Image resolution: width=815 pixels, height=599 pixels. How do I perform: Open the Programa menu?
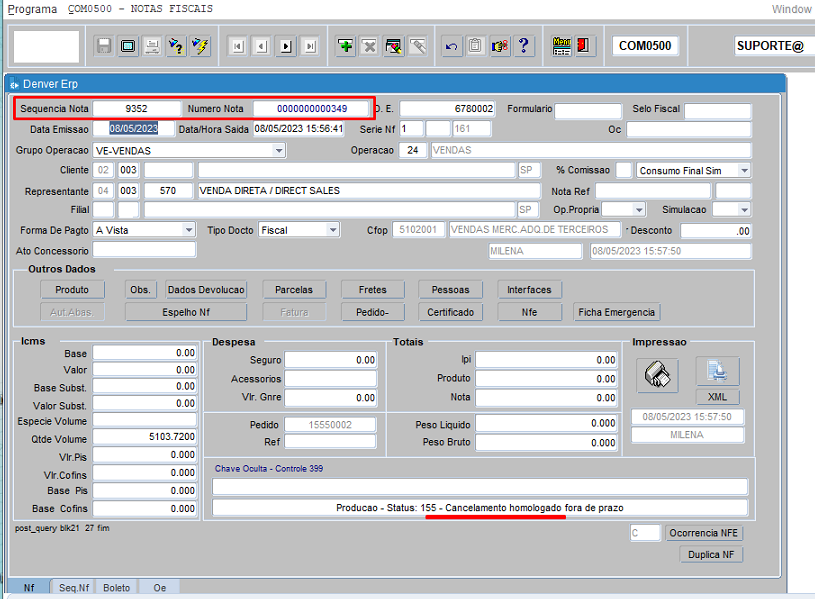click(x=32, y=9)
